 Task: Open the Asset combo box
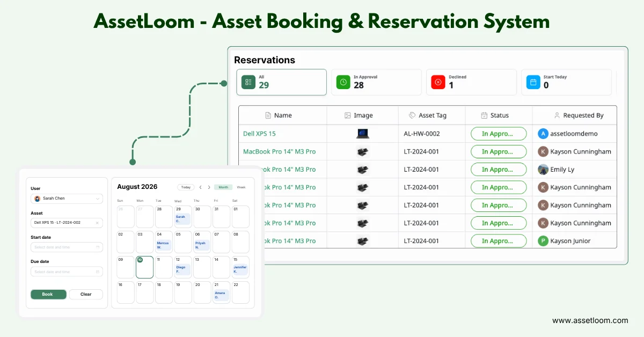(67, 222)
